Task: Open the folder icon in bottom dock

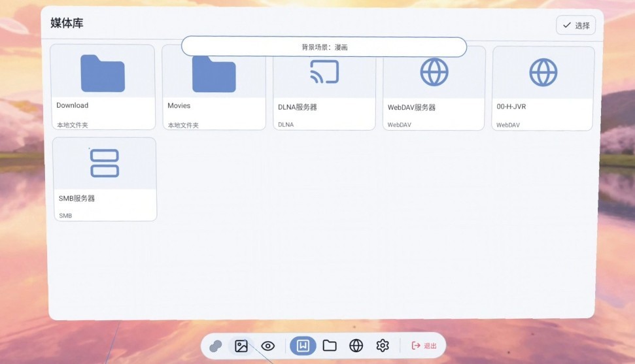Action: (x=330, y=346)
